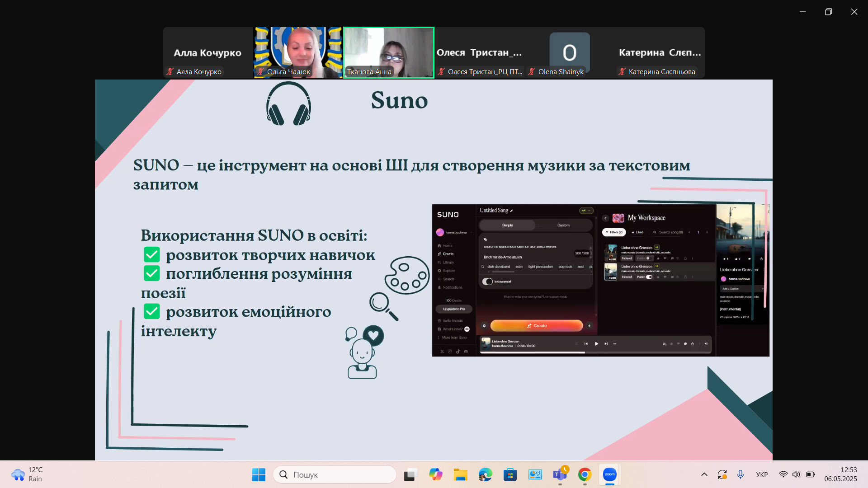Open Zoom from the taskbar
868x488 pixels.
[x=609, y=474]
